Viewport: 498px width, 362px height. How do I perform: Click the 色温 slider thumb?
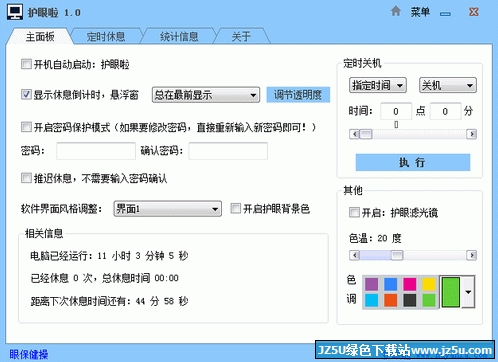(397, 255)
